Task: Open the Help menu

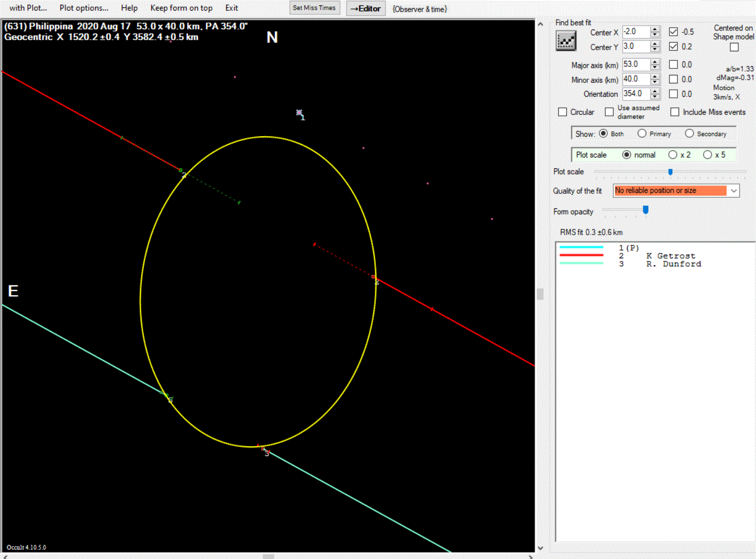Action: coord(129,8)
